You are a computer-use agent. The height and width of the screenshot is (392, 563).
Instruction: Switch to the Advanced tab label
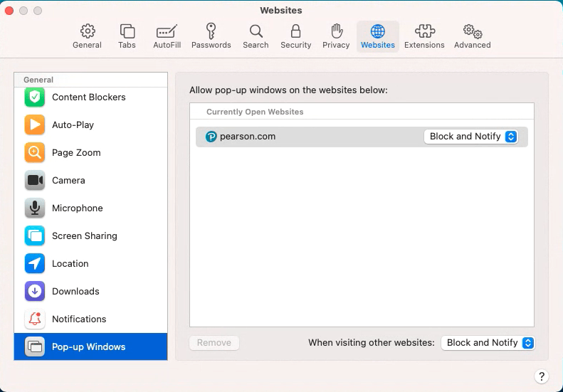coord(473,45)
